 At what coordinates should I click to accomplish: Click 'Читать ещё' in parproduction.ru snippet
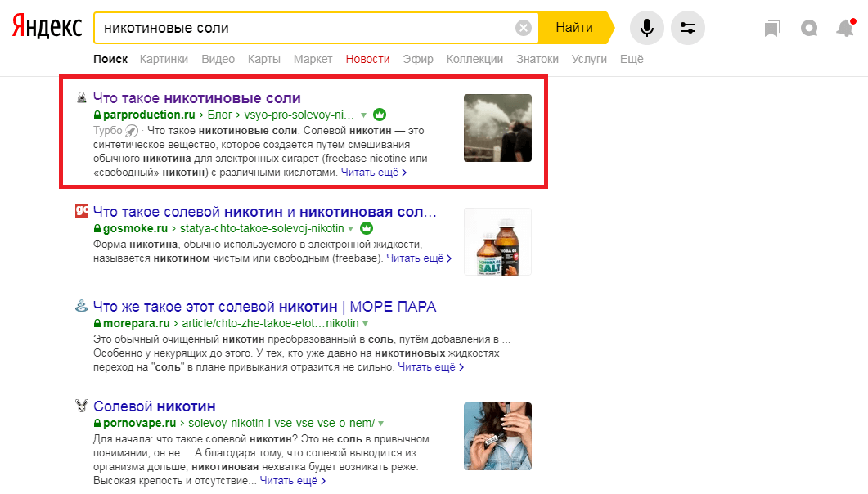coord(374,172)
